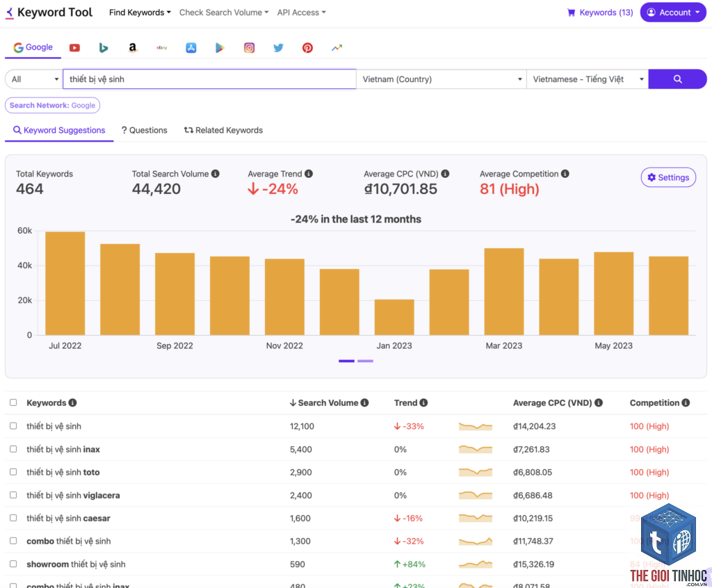Check the 'thiết bị vệ sinh caesar' checkbox

click(13, 518)
